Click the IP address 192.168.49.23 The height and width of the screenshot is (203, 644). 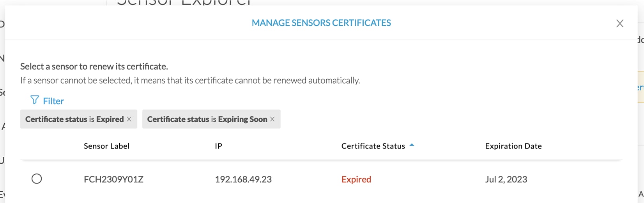tap(243, 179)
